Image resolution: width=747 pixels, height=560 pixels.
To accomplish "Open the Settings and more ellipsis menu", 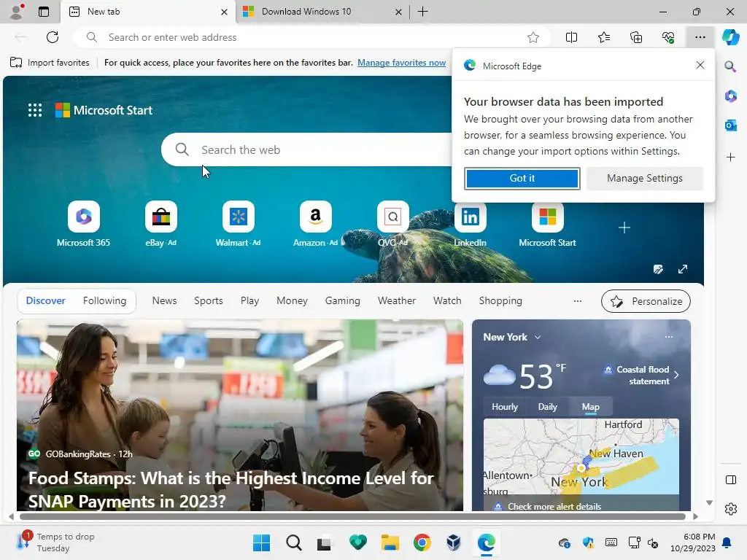I will click(x=700, y=37).
